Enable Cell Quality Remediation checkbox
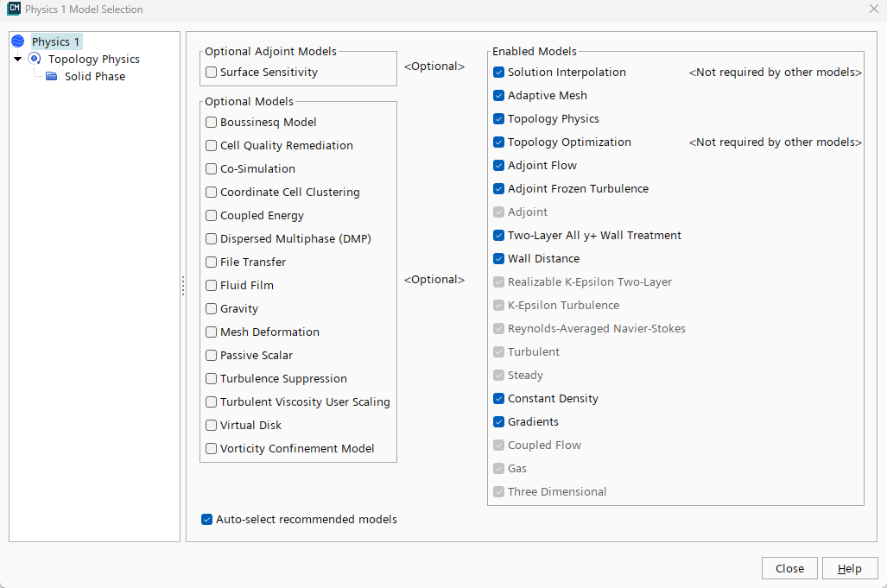 pos(211,145)
